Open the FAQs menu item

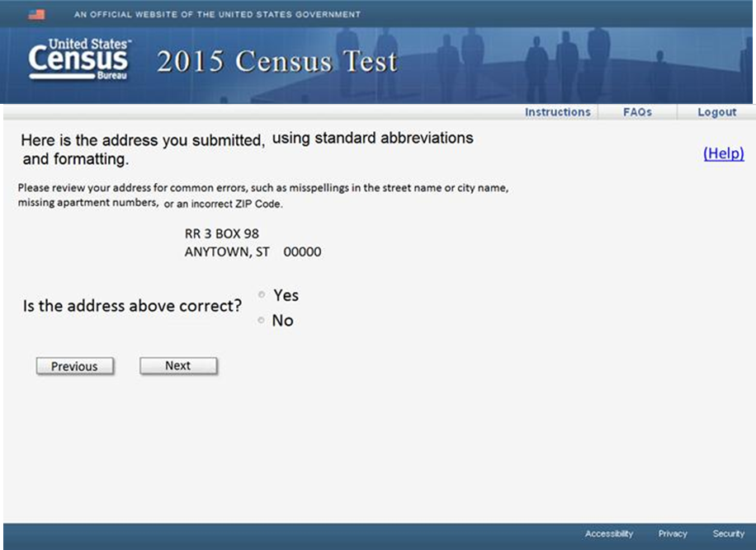point(637,112)
